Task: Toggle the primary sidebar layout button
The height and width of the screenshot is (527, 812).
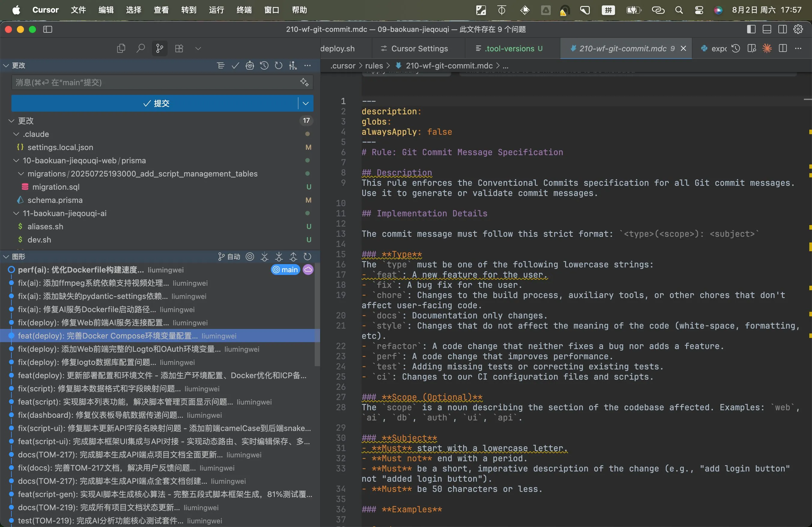Action: point(751,29)
